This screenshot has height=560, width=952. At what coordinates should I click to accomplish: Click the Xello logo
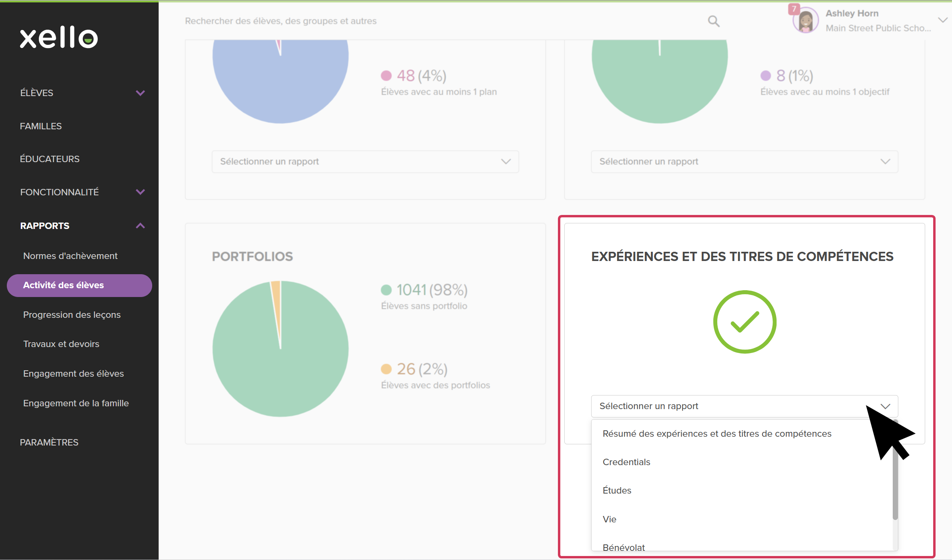pyautogui.click(x=59, y=38)
